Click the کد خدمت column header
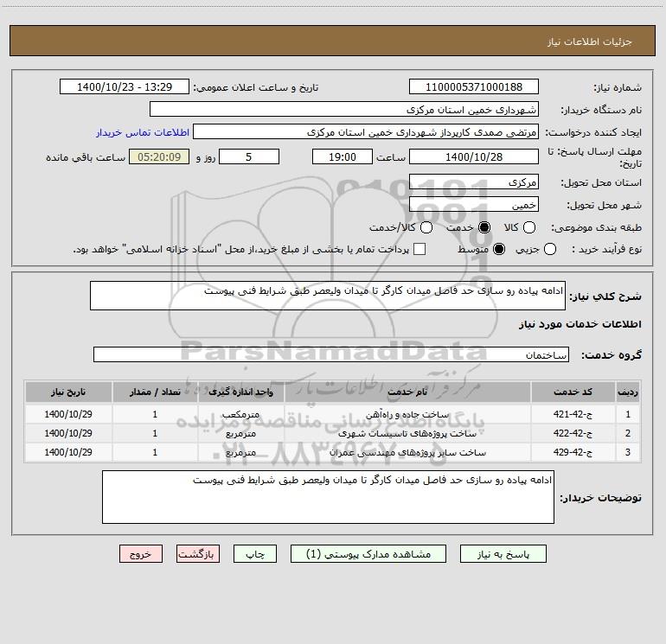 (x=573, y=392)
